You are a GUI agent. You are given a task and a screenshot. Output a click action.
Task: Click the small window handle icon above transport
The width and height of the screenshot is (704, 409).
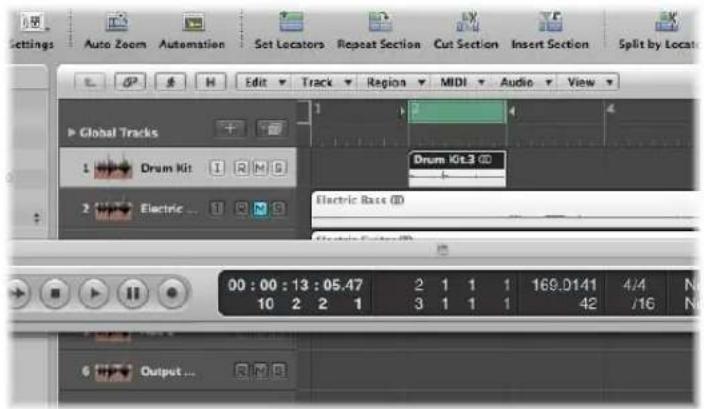(x=442, y=250)
